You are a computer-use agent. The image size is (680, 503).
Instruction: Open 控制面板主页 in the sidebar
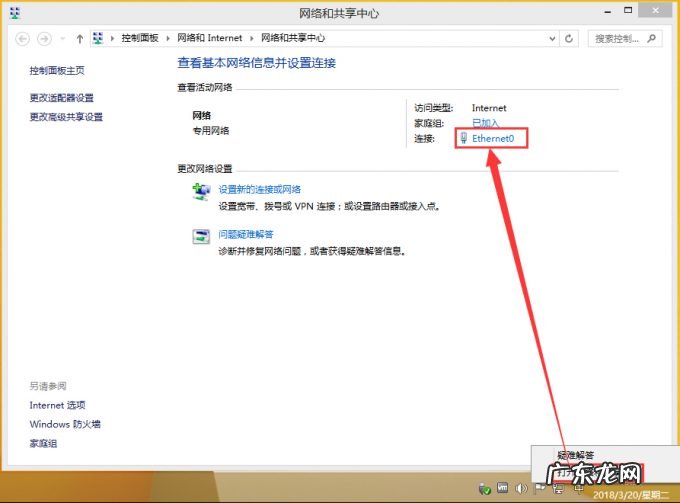tap(57, 70)
